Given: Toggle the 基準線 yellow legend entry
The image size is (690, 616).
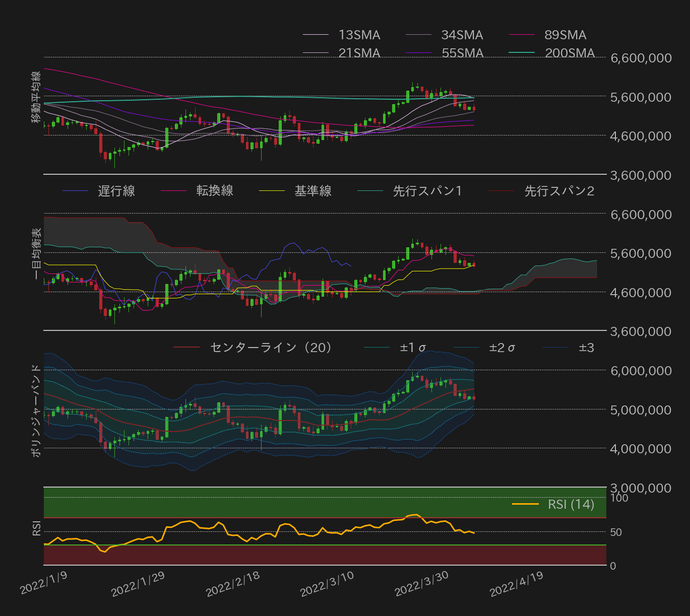Looking at the screenshot, I should [312, 191].
